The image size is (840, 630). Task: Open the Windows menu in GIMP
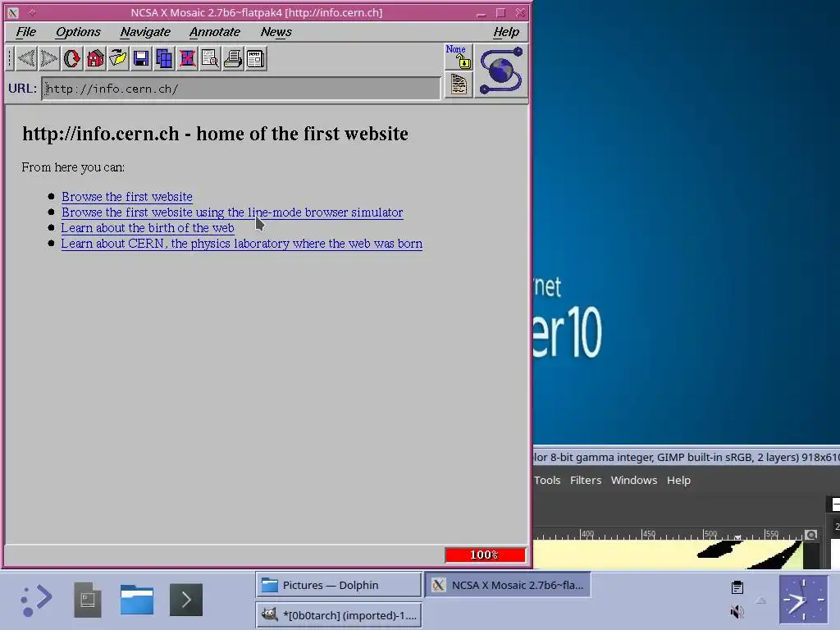click(x=634, y=480)
